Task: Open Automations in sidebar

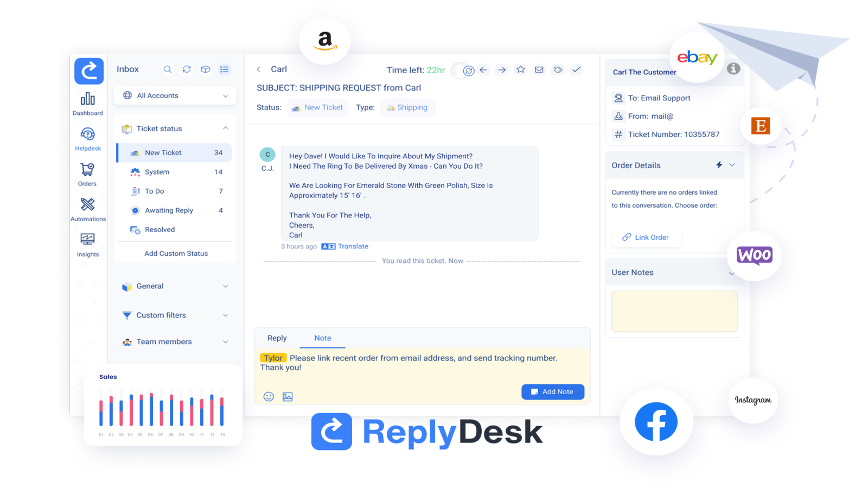Action: 88,210
